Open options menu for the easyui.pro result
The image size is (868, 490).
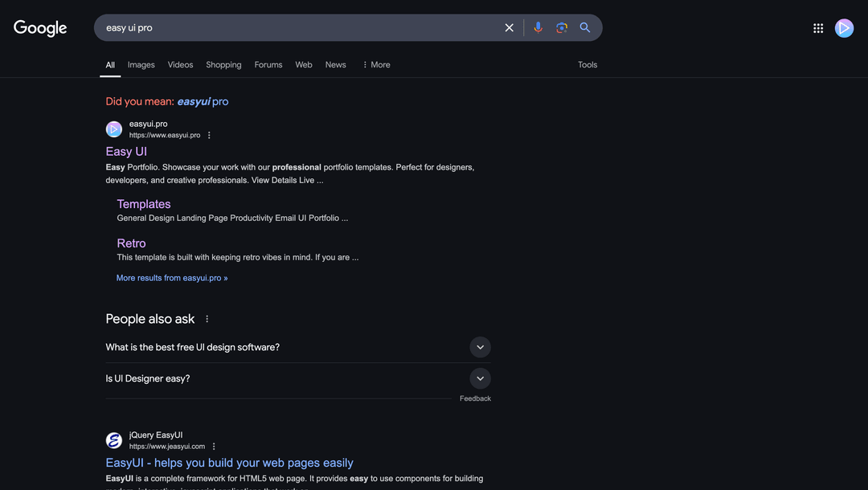pyautogui.click(x=210, y=136)
